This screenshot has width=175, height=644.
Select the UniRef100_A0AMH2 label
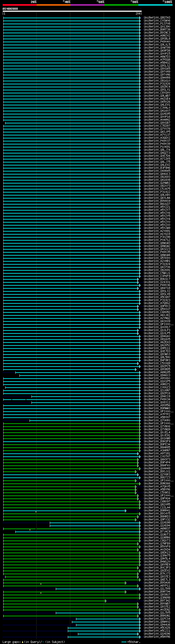point(157,120)
